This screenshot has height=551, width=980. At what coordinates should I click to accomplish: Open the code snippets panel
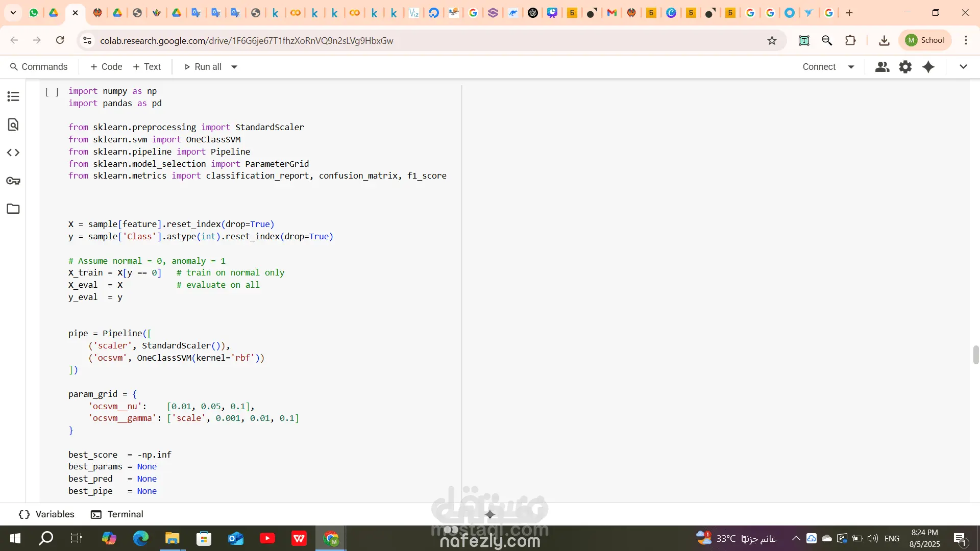pos(13,153)
